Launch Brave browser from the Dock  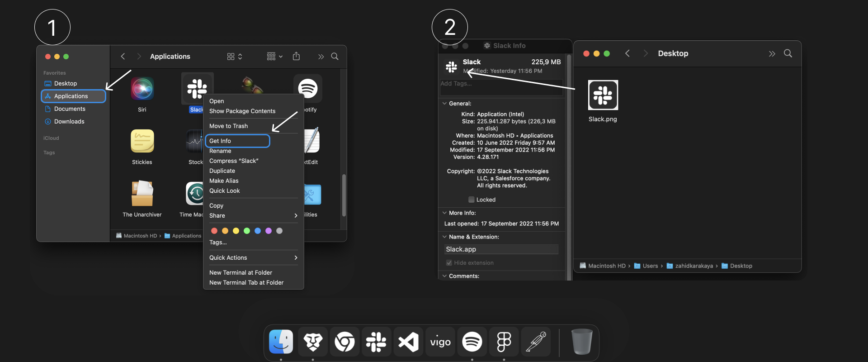tap(313, 342)
